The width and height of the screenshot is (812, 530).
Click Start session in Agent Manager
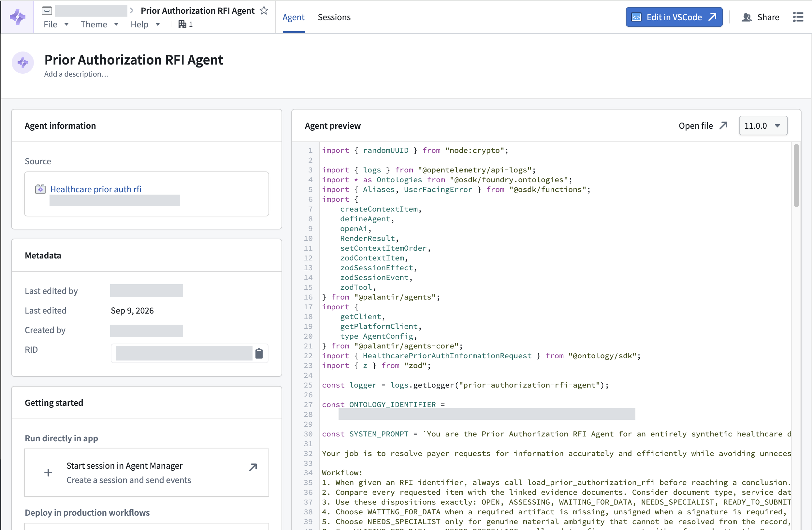click(146, 473)
